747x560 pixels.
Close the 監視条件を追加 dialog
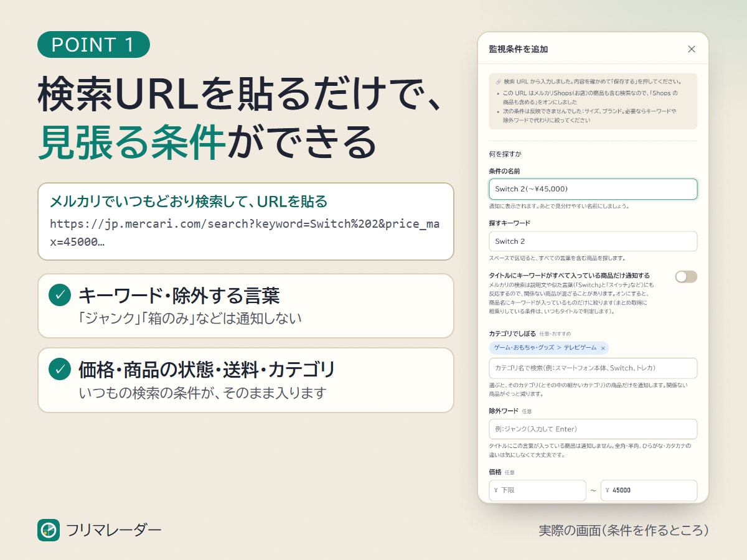[x=691, y=49]
